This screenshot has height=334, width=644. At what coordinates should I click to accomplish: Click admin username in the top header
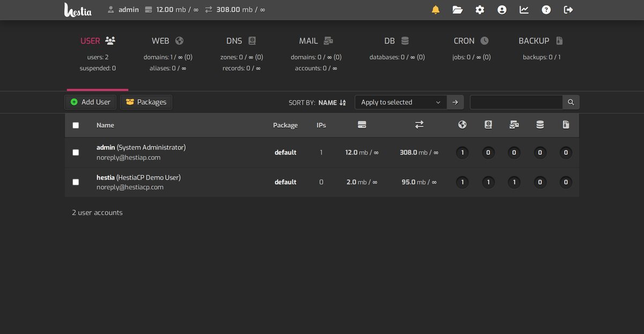coord(129,10)
